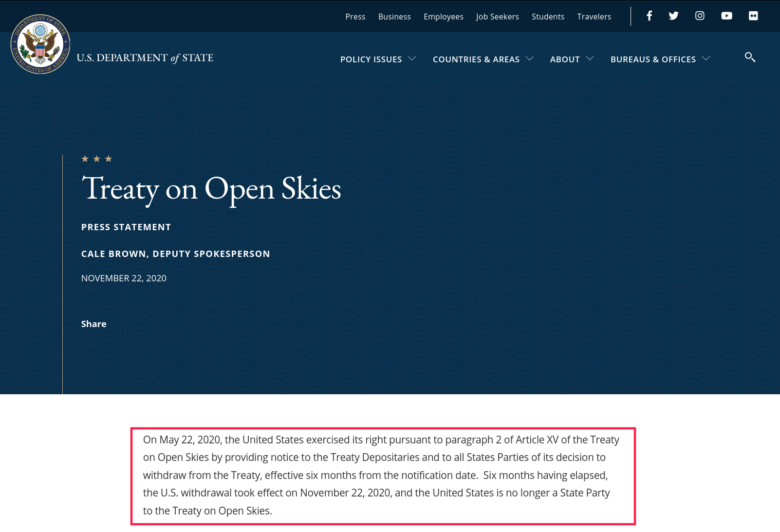Go to the Travelers link
Screen dimensions: 780x532
(x=594, y=17)
